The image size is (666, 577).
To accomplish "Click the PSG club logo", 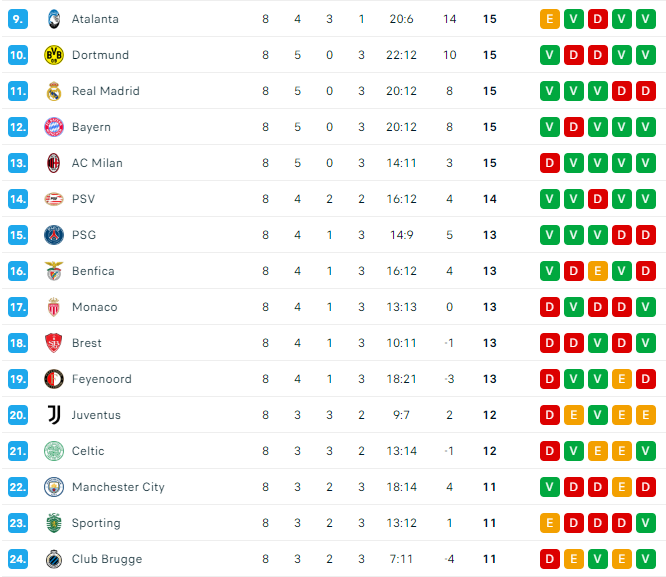I will coord(54,235).
